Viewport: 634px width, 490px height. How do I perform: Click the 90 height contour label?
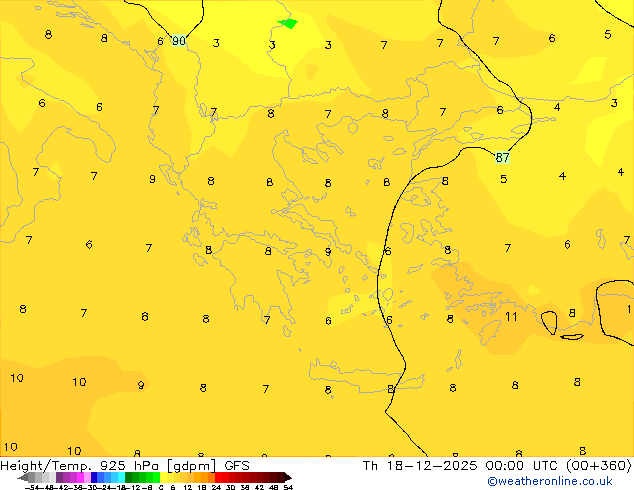(179, 41)
